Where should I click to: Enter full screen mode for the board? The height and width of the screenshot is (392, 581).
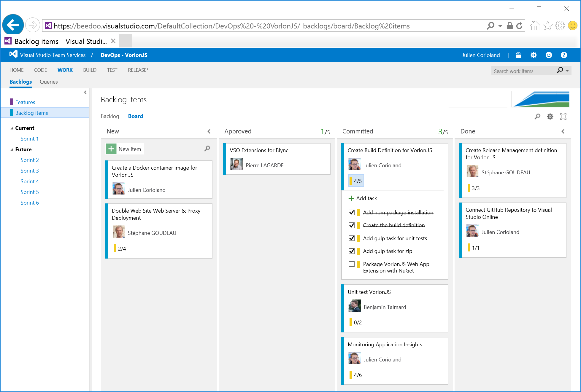click(563, 117)
